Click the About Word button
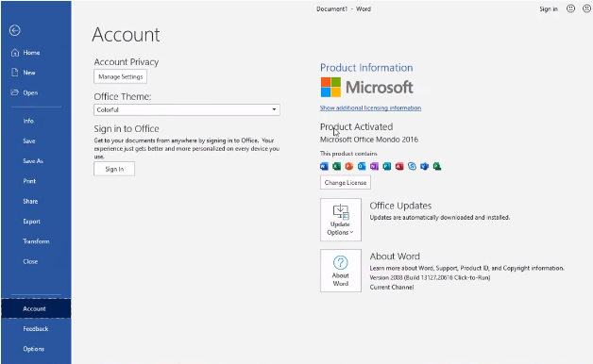Image resolution: width=593 pixels, height=364 pixels. pos(341,271)
